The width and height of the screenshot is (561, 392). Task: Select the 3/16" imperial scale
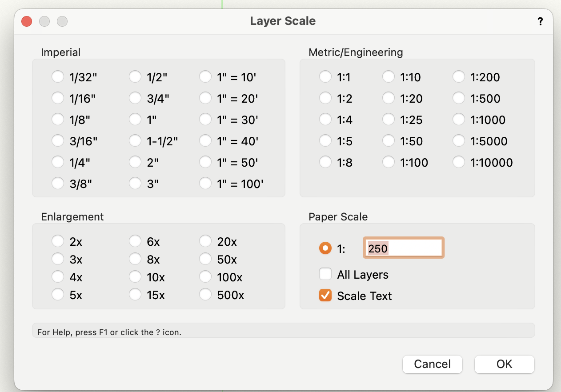point(58,140)
